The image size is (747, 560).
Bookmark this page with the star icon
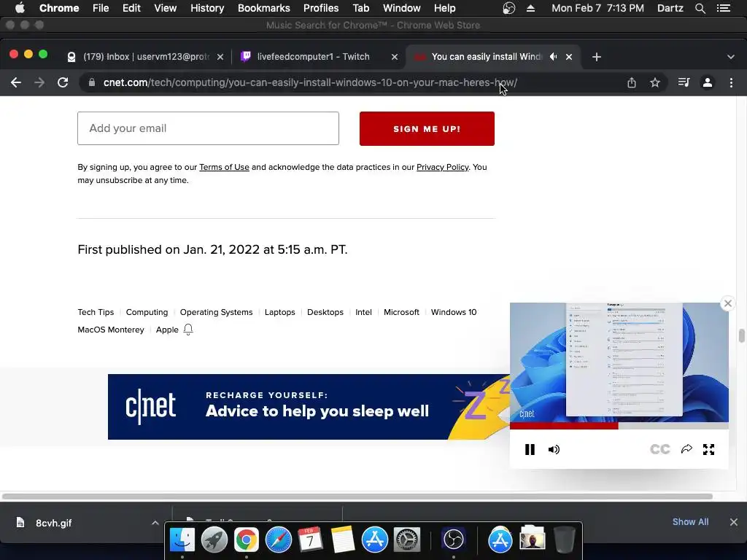pyautogui.click(x=655, y=82)
